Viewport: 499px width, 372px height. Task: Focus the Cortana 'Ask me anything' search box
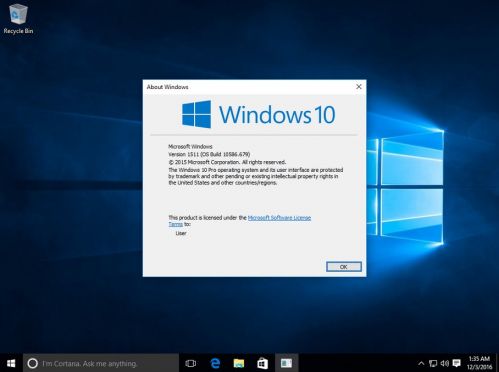click(x=101, y=363)
